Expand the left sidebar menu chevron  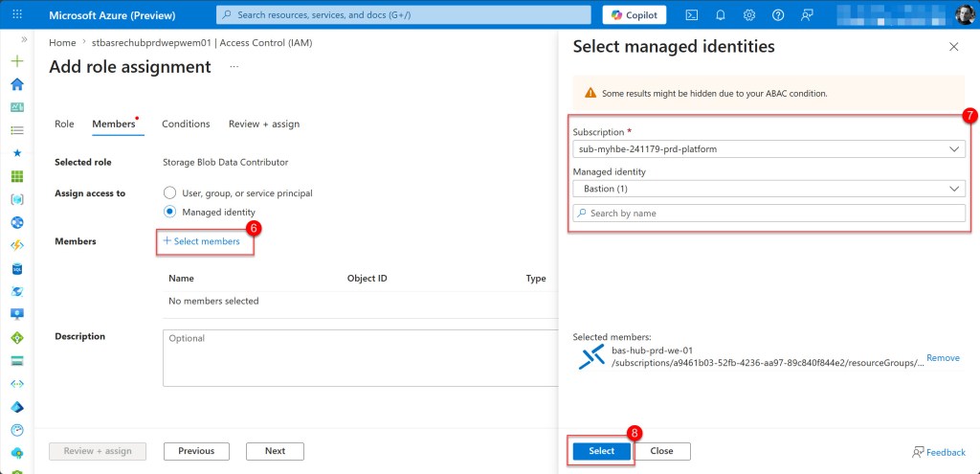pyautogui.click(x=23, y=39)
